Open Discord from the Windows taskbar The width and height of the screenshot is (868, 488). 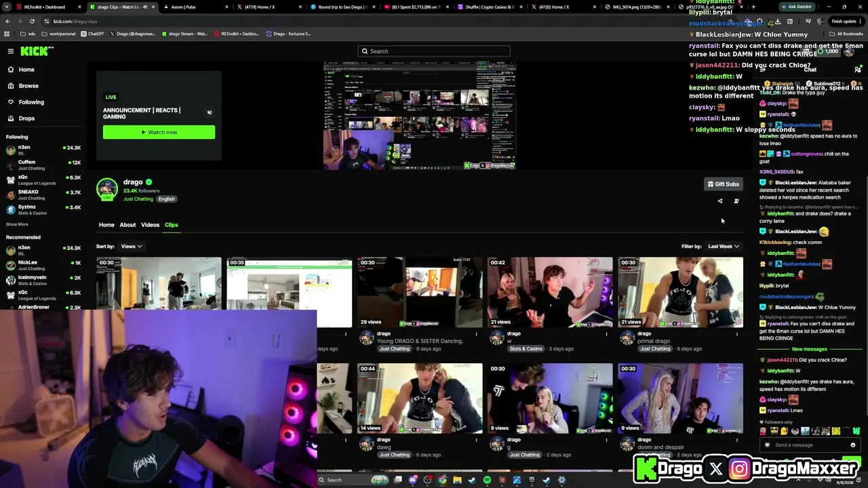413,481
